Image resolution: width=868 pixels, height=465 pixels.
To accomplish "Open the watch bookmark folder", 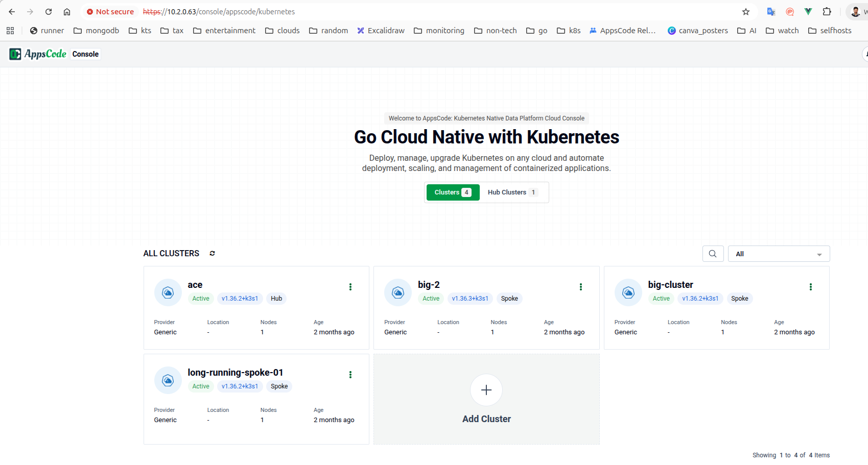I will (x=783, y=31).
